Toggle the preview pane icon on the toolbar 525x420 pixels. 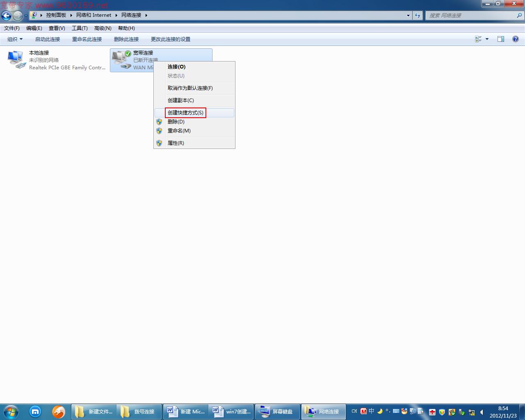[x=500, y=39]
